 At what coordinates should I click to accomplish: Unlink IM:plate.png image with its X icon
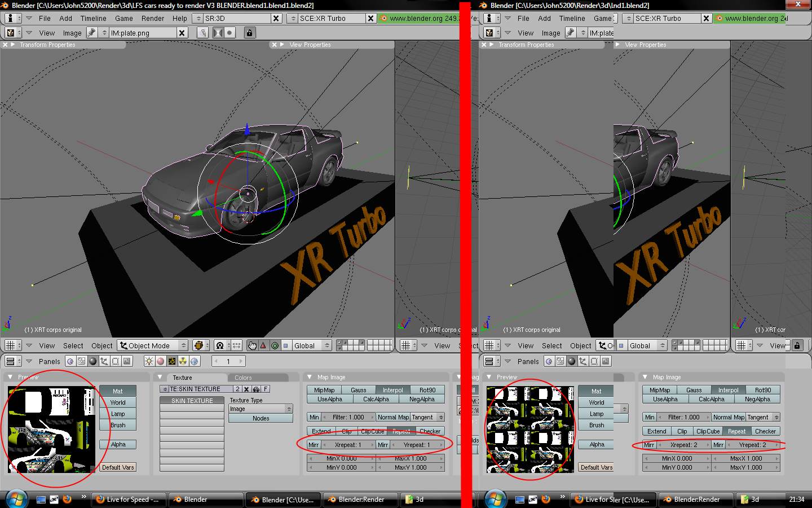(x=182, y=33)
